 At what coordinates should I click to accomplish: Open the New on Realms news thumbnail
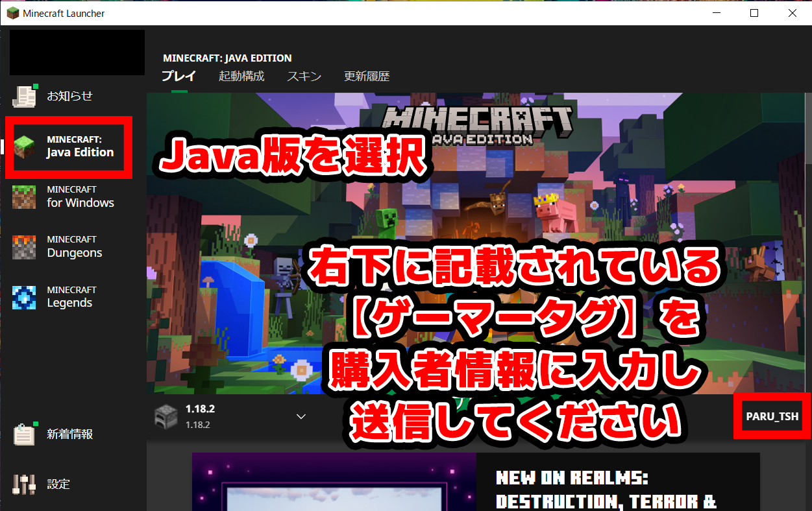tap(334, 482)
